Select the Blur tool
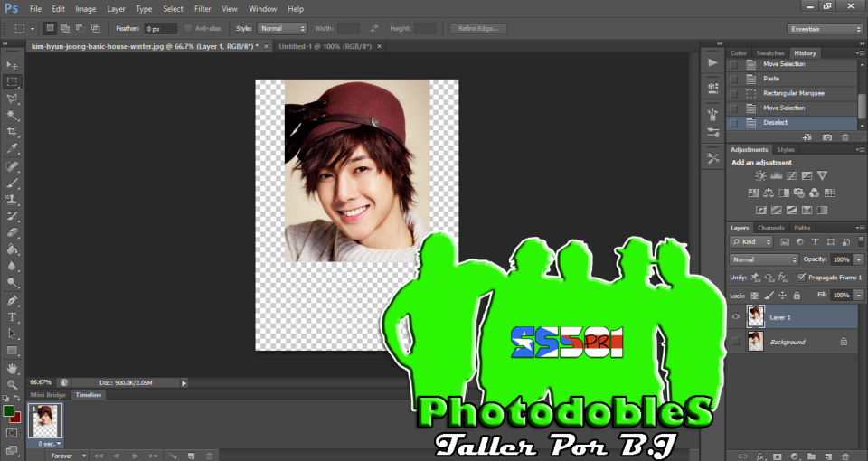868x461 pixels. (12, 266)
